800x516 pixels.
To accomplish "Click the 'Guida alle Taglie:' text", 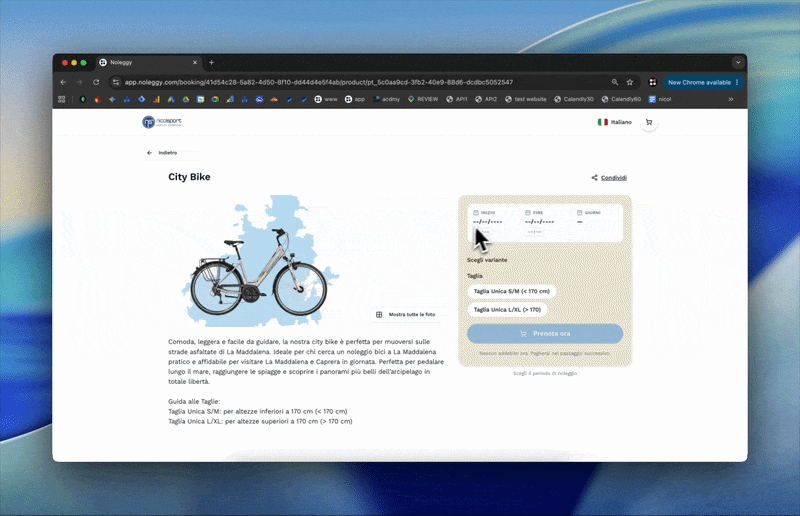I will (x=194, y=401).
